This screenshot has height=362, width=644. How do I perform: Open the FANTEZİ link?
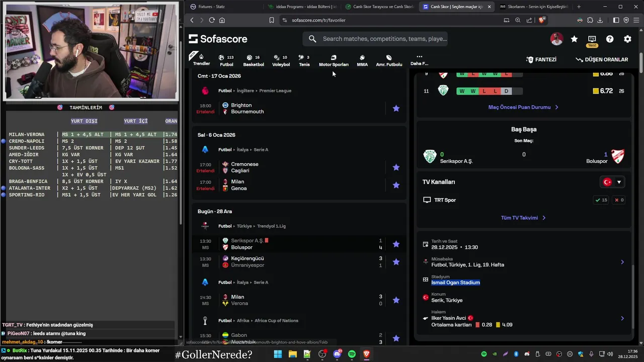click(x=541, y=59)
